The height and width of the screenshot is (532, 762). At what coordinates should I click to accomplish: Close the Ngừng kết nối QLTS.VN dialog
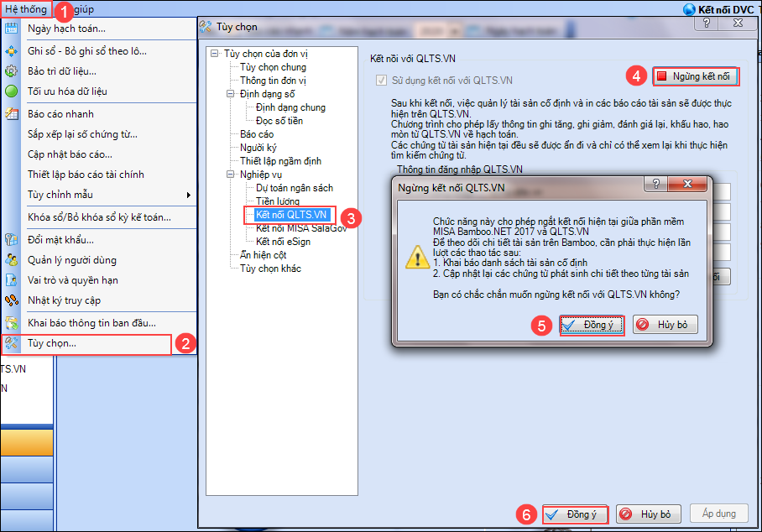[687, 184]
